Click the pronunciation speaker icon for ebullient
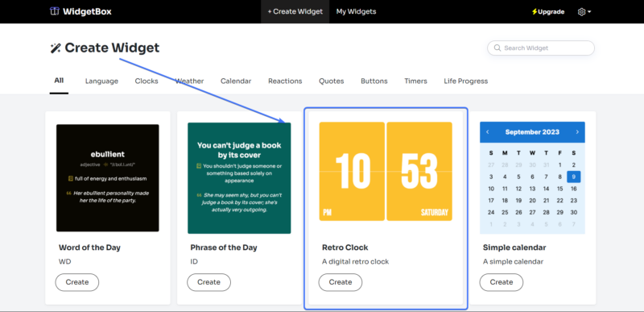 pos(106,164)
